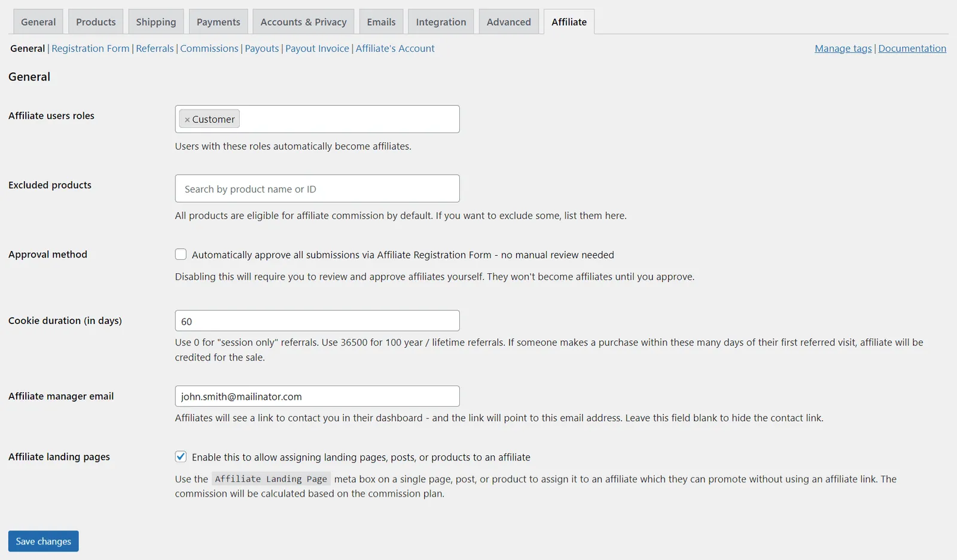The height and width of the screenshot is (560, 957).
Task: Select the Affiliate tab
Action: click(569, 22)
